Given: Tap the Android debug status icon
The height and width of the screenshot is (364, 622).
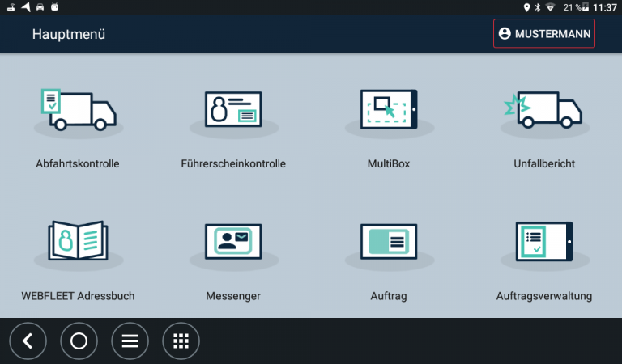Looking at the screenshot, I should coord(55,6).
